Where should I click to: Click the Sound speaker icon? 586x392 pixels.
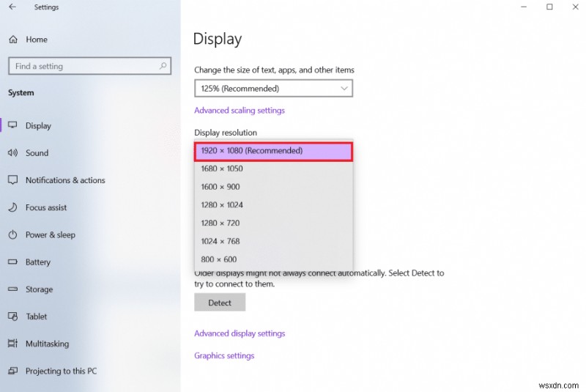pos(12,152)
